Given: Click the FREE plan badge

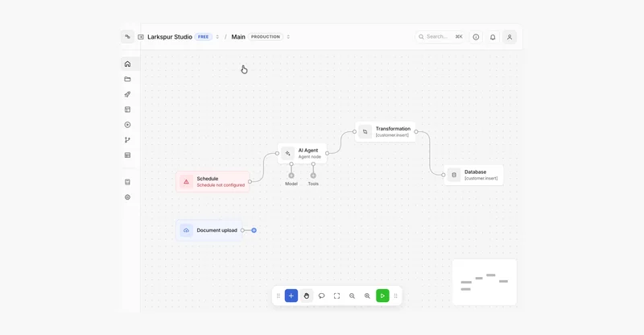Looking at the screenshot, I should coord(204,37).
